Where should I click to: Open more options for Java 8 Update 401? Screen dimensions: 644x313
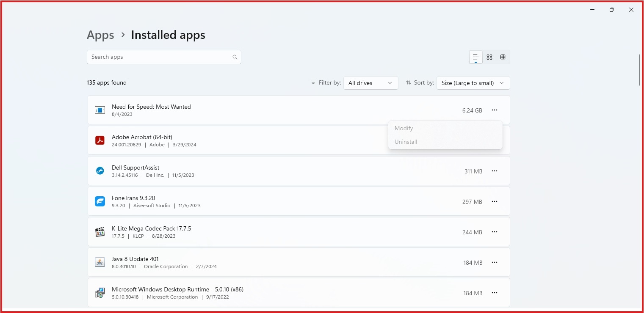(x=494, y=262)
